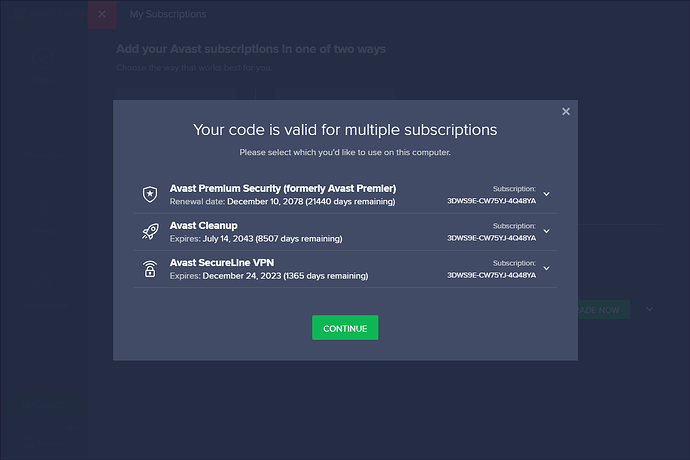Click the My Subscriptions header title
Screen dimensions: 690x460
pos(168,15)
